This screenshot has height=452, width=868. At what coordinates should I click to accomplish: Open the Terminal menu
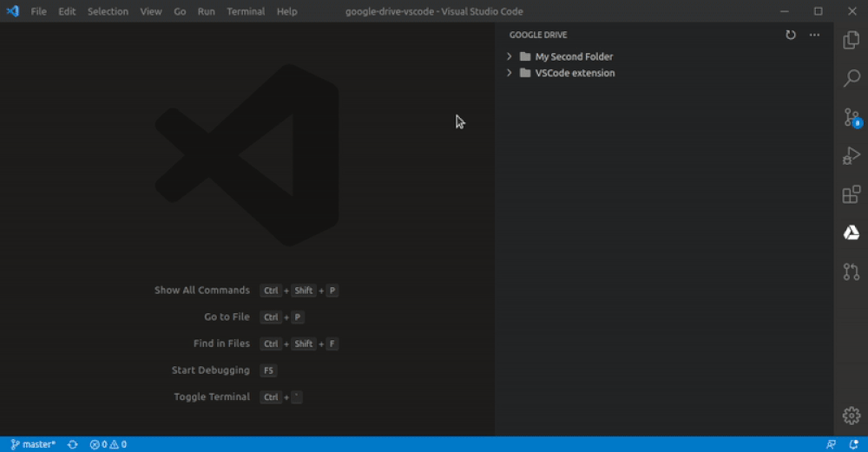coord(246,11)
